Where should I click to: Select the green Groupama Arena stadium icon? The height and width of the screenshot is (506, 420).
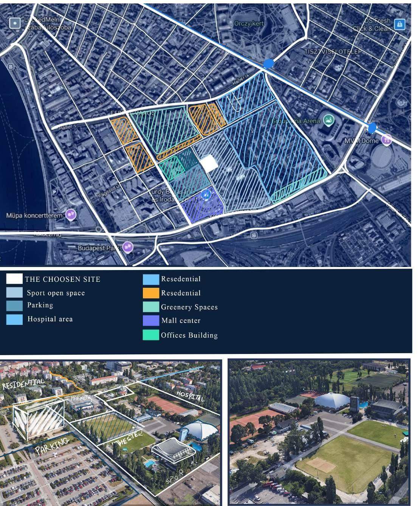[329, 121]
